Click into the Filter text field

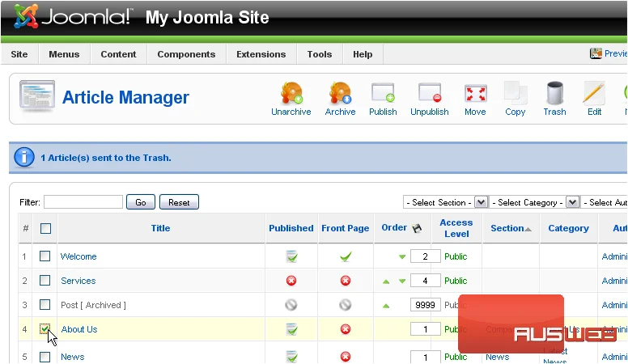pos(83,202)
